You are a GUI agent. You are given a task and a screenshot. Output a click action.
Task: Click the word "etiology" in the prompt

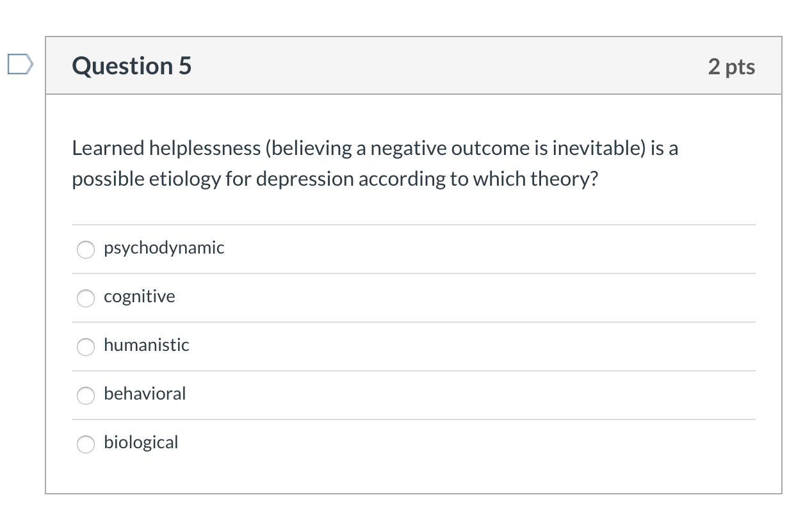click(184, 179)
